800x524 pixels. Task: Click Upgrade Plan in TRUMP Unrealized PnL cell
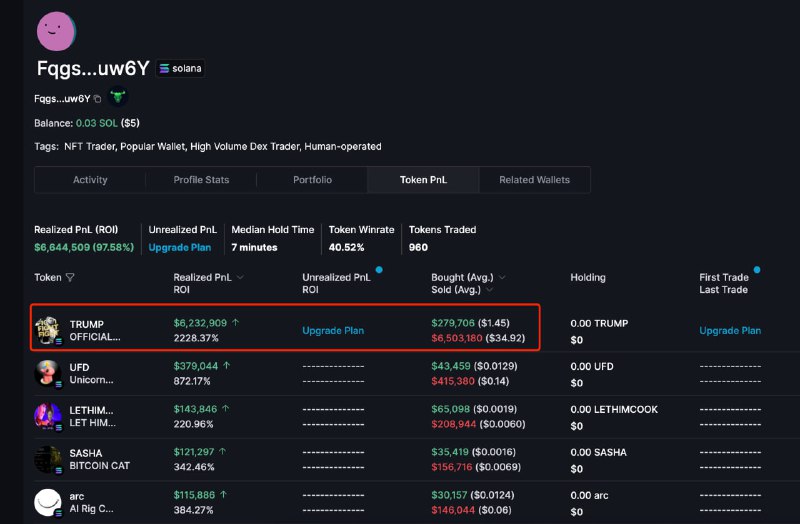[333, 331]
